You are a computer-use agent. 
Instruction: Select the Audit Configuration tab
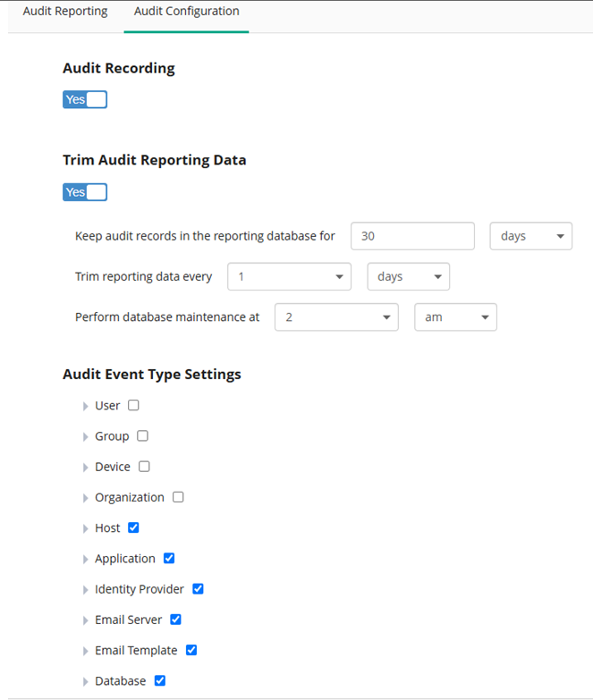pos(187,11)
